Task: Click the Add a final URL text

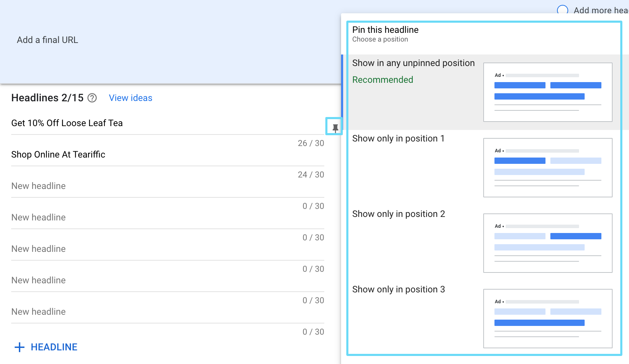Action: pos(48,40)
